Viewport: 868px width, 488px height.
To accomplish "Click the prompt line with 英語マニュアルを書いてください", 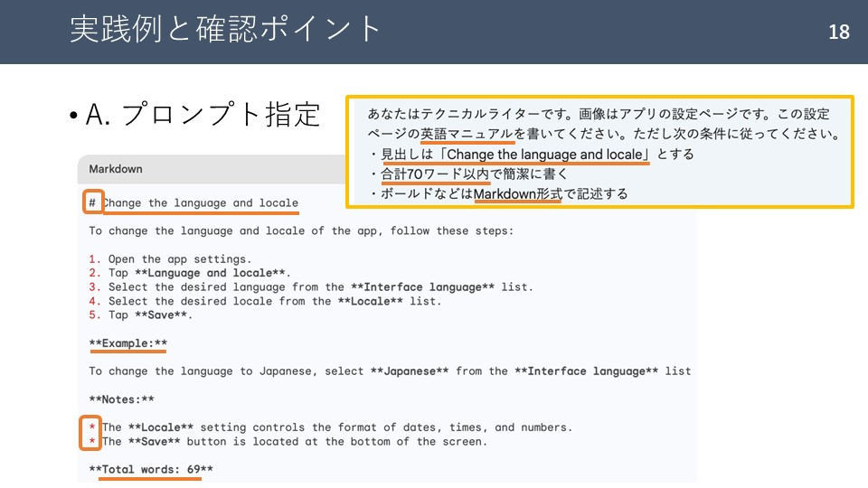I will coord(604,134).
